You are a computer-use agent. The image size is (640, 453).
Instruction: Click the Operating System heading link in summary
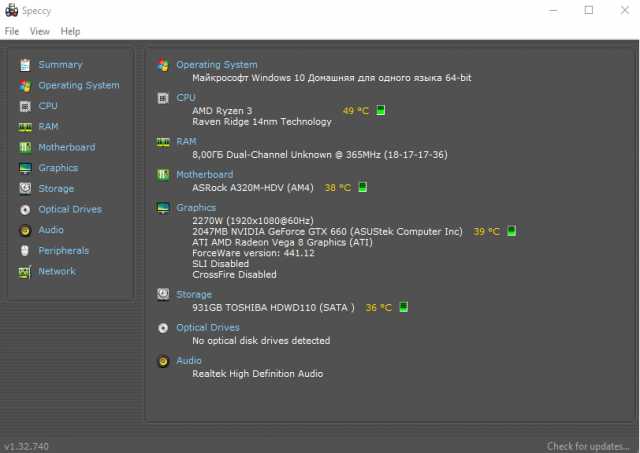[x=217, y=65]
